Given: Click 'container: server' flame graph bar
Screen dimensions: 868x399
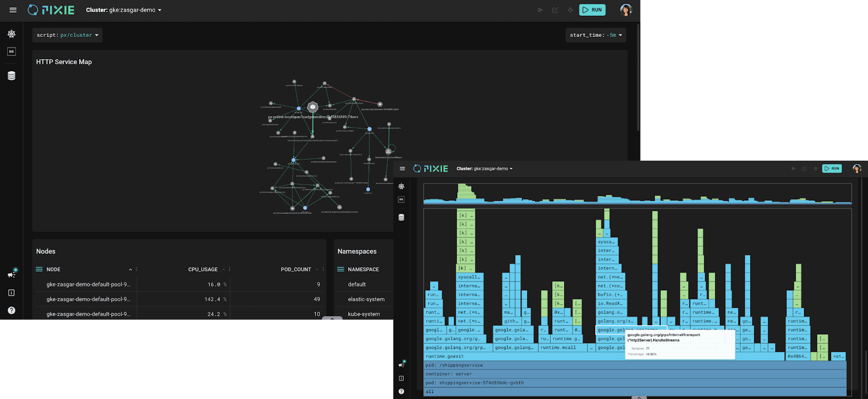Looking at the screenshot, I should [635, 374].
